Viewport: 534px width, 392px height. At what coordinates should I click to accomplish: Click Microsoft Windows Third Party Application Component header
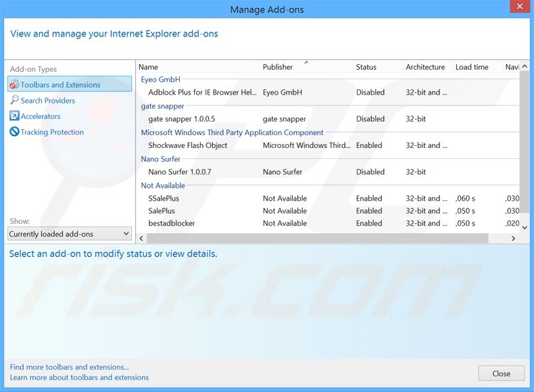pyautogui.click(x=232, y=132)
